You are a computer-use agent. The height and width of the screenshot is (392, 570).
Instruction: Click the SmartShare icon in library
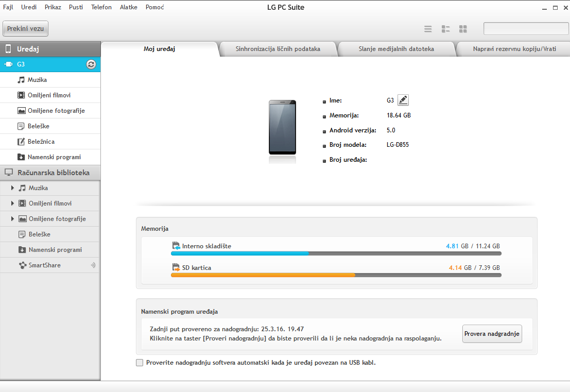point(23,265)
